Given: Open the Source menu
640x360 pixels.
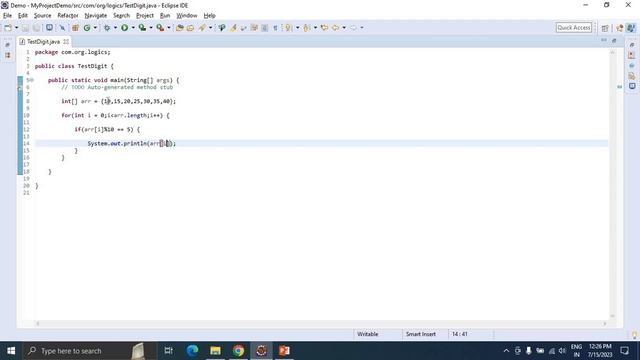Looking at the screenshot, I should pos(42,16).
